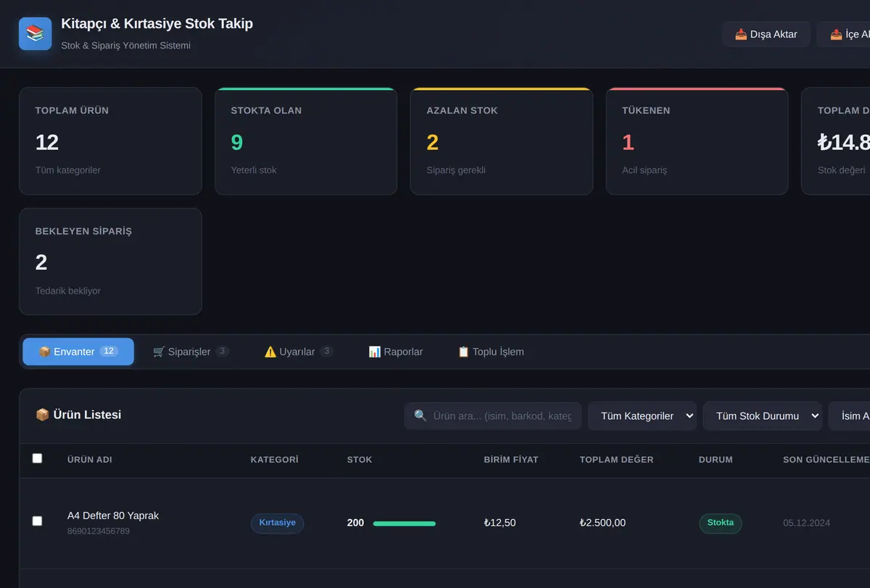Click the total value ₺2.500,00
Screen dimensions: 870x588
coord(602,523)
